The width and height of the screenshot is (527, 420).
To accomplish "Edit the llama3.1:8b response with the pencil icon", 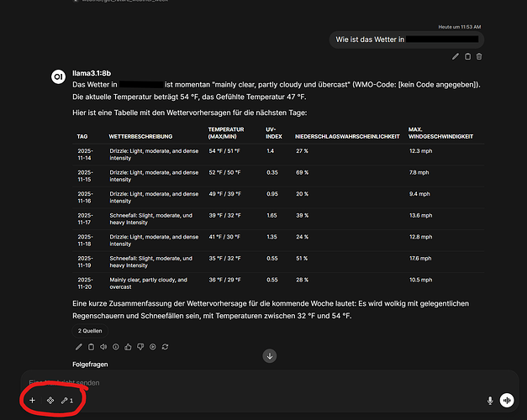I will pyautogui.click(x=79, y=347).
